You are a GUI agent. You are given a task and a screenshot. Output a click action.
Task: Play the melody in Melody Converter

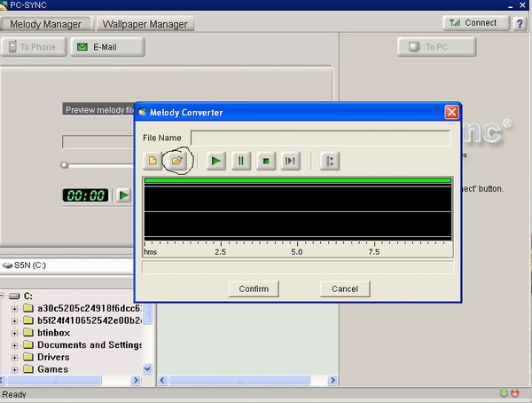[216, 161]
